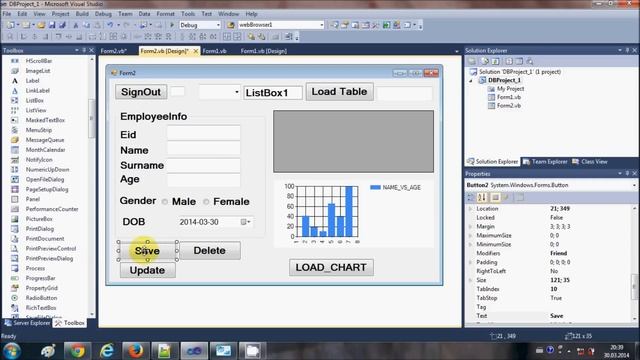640x360 pixels.
Task: Open the Build menu
Action: [82, 14]
